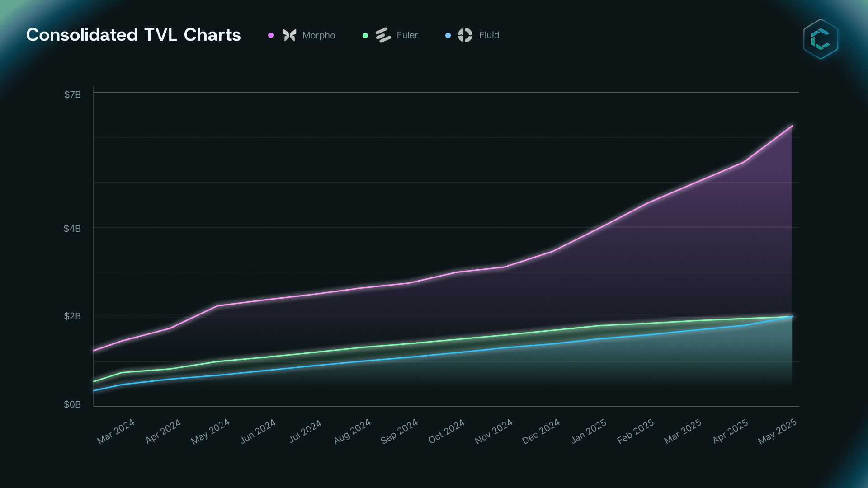
Task: Click the Apr 2024 x-axis label
Action: (x=163, y=432)
